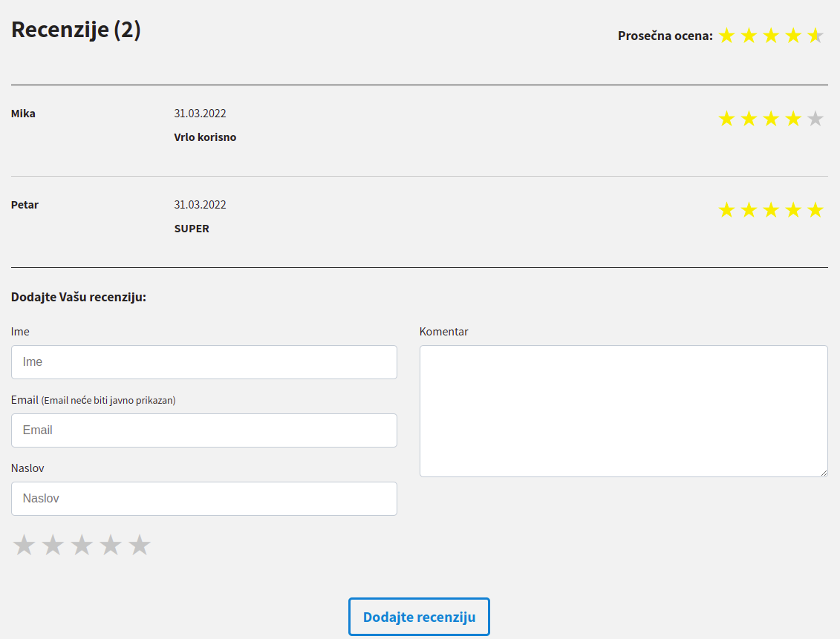The height and width of the screenshot is (639, 840).
Task: Focus the Ime name input field
Action: [204, 362]
